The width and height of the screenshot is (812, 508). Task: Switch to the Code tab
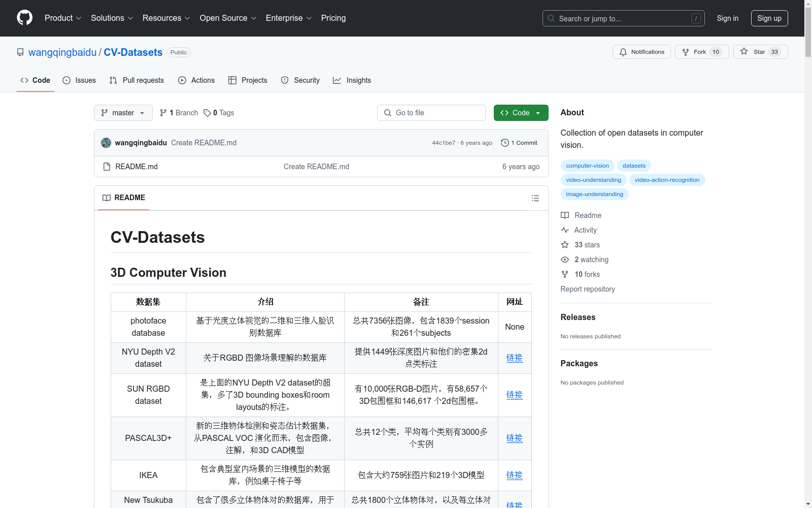coord(36,80)
